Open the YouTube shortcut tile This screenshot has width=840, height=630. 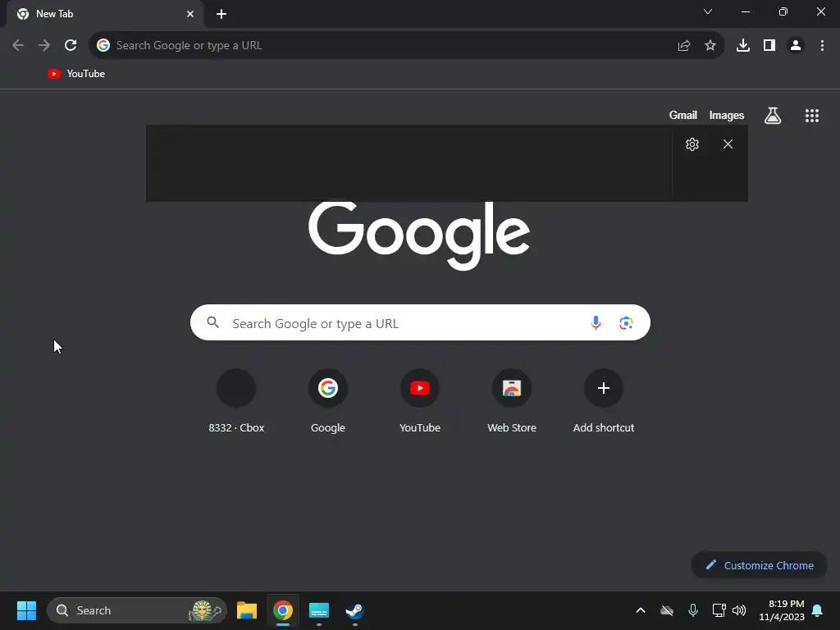[420, 400]
